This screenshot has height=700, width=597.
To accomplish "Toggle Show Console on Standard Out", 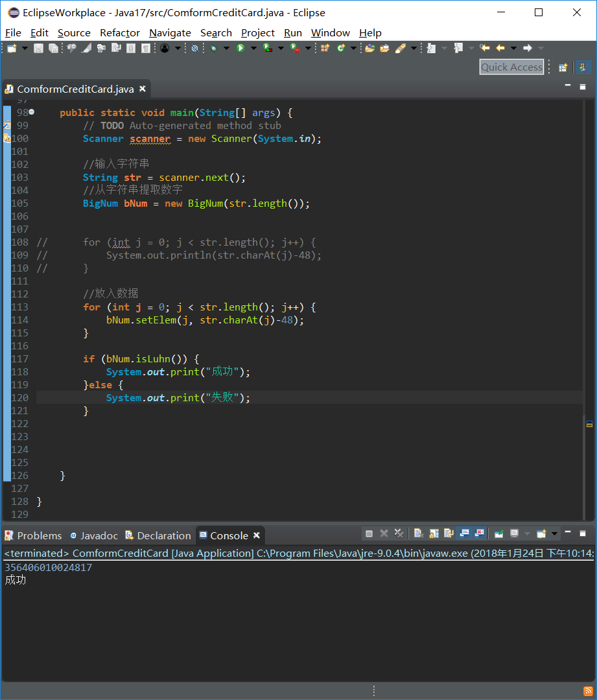I will pos(464,533).
